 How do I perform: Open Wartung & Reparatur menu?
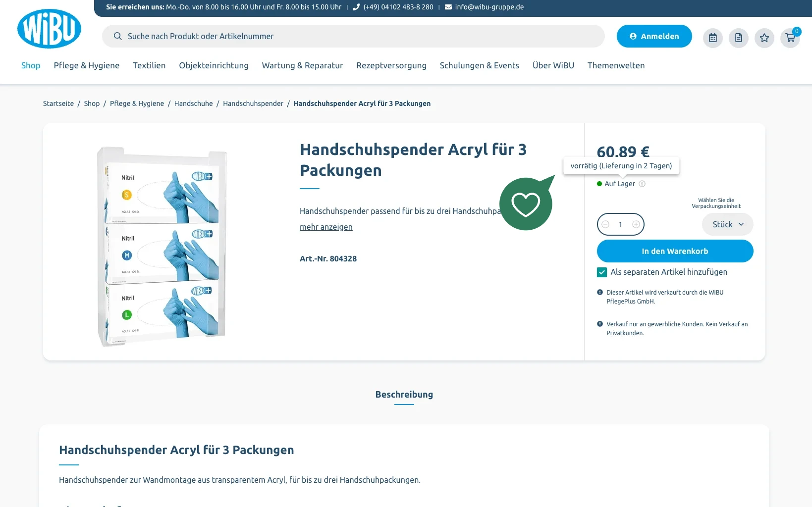click(x=302, y=65)
